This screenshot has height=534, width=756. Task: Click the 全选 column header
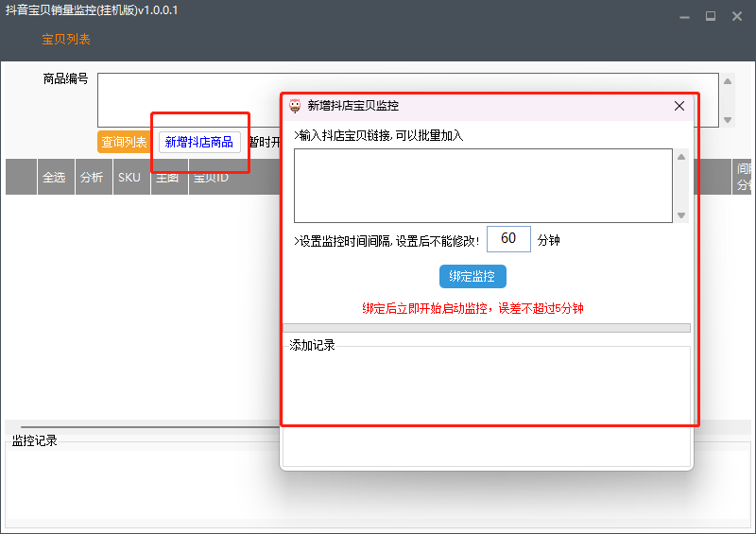click(56, 177)
